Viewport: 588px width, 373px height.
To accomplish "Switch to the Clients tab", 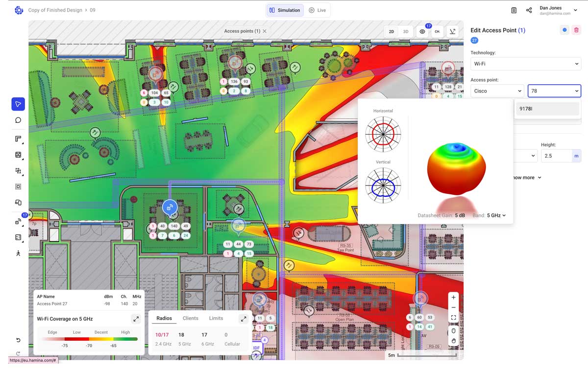I will tap(190, 318).
